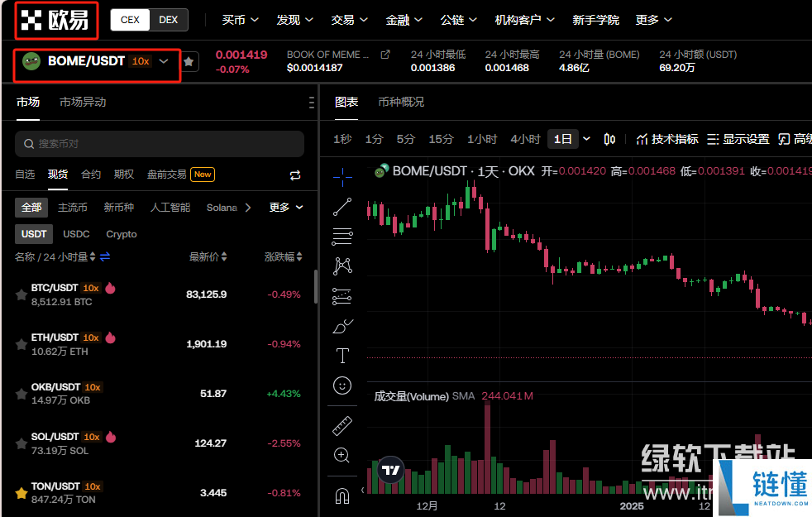
Task: Select the 市场异动 tab
Action: [83, 102]
